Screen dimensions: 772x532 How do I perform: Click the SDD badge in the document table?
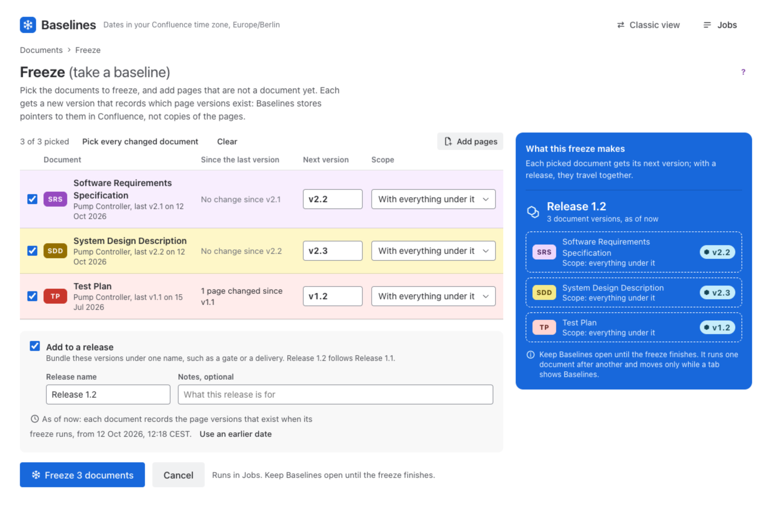(x=55, y=251)
